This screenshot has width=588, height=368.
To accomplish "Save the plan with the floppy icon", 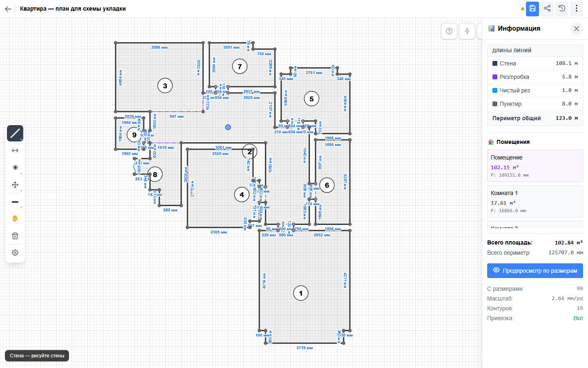I will [x=532, y=9].
